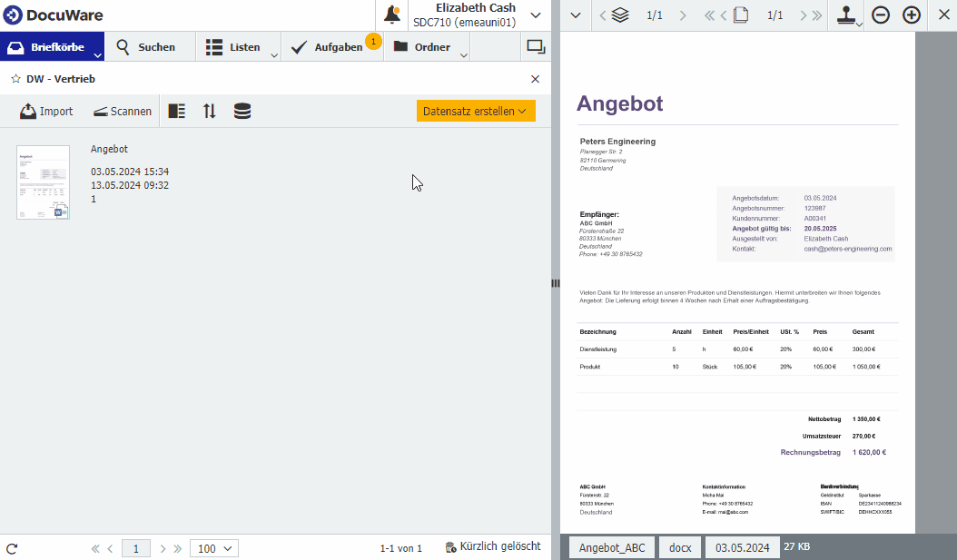Click the Scannen scanner icon
957x560 pixels.
point(100,111)
